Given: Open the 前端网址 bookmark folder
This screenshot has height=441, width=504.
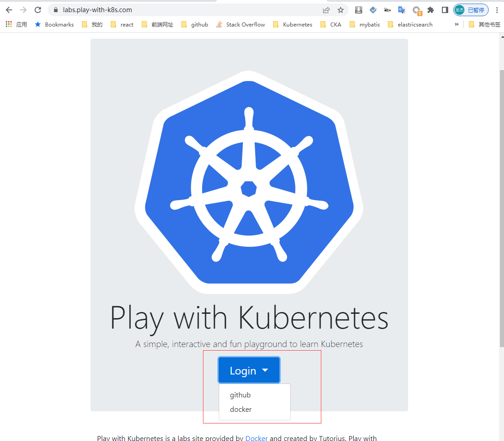Looking at the screenshot, I should point(157,24).
